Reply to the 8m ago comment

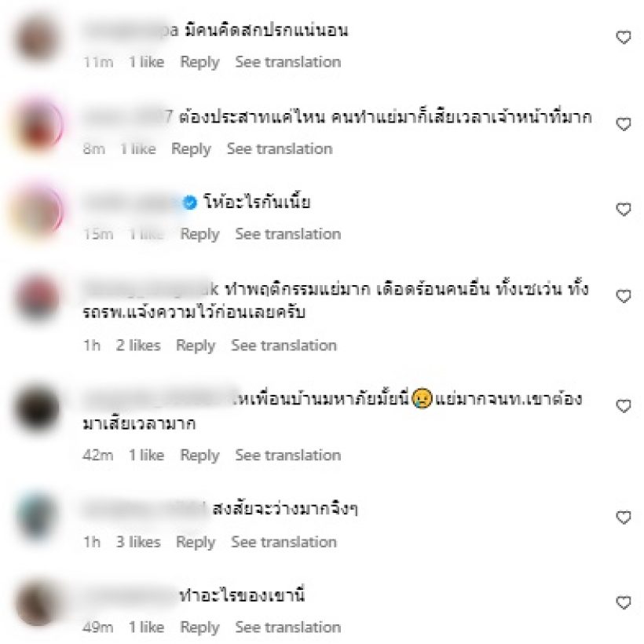click(191, 148)
